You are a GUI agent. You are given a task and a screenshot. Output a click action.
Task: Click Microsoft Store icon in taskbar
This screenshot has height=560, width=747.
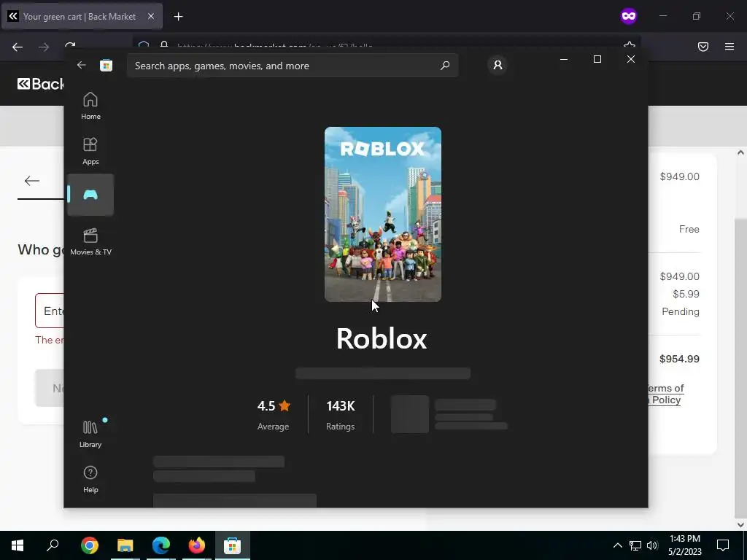[233, 545]
